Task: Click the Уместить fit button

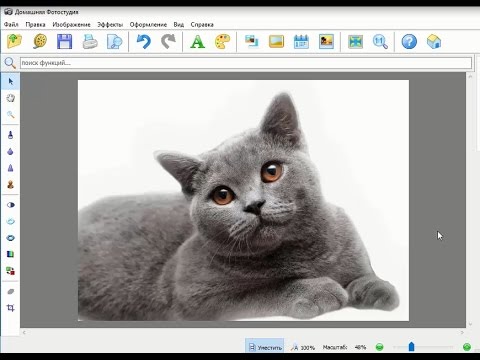Action: pos(265,347)
